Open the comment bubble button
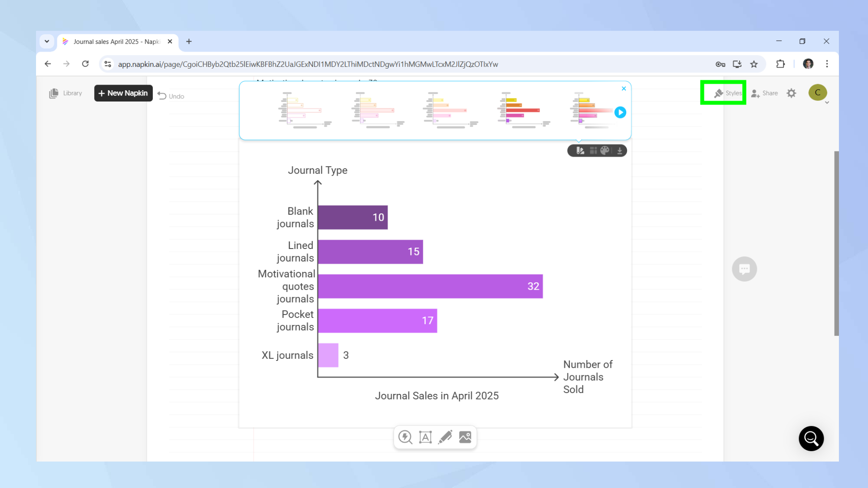The width and height of the screenshot is (868, 488). [x=744, y=269]
